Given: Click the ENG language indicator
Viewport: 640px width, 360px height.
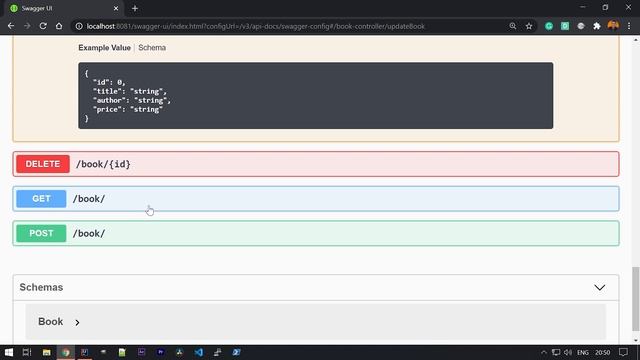Looking at the screenshot, I should pos(583,352).
